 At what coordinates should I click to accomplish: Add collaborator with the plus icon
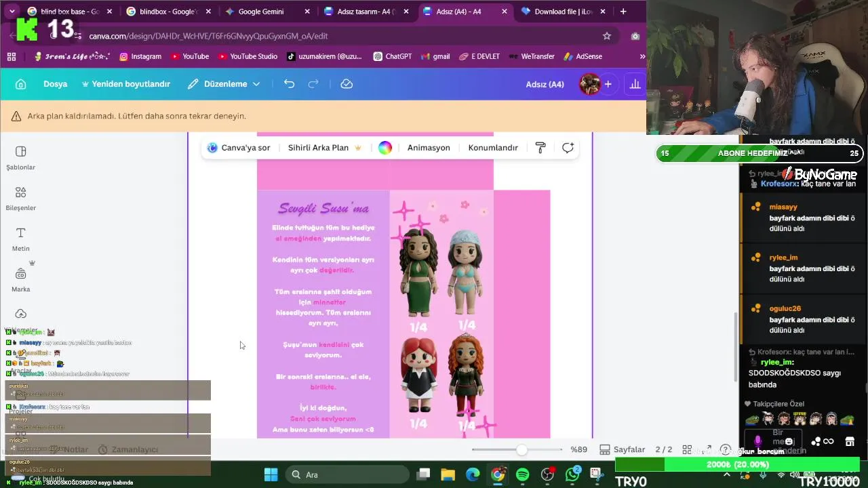pyautogui.click(x=608, y=84)
